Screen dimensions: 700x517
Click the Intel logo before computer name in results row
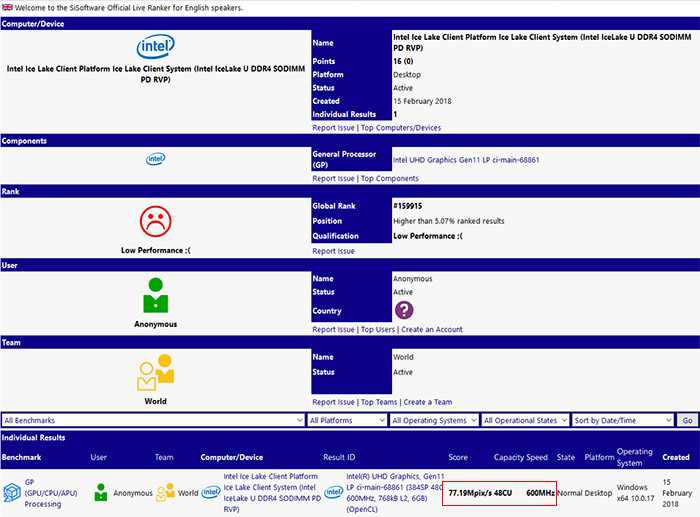point(211,492)
